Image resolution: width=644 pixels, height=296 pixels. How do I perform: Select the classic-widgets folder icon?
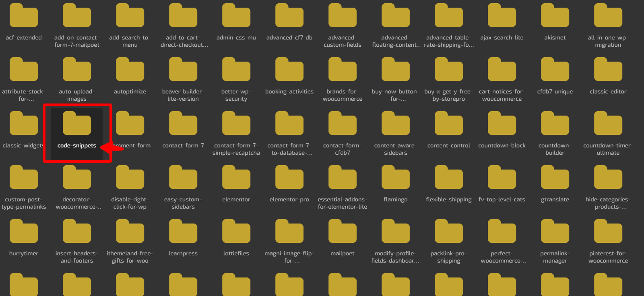(x=24, y=123)
